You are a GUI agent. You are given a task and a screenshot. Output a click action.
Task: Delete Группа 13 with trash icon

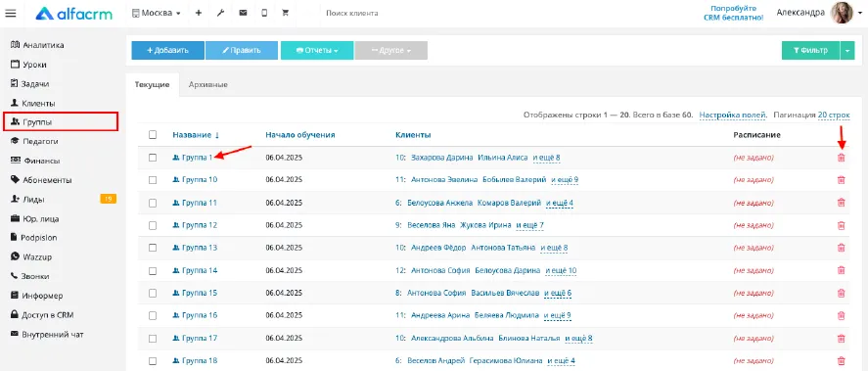pyautogui.click(x=841, y=248)
